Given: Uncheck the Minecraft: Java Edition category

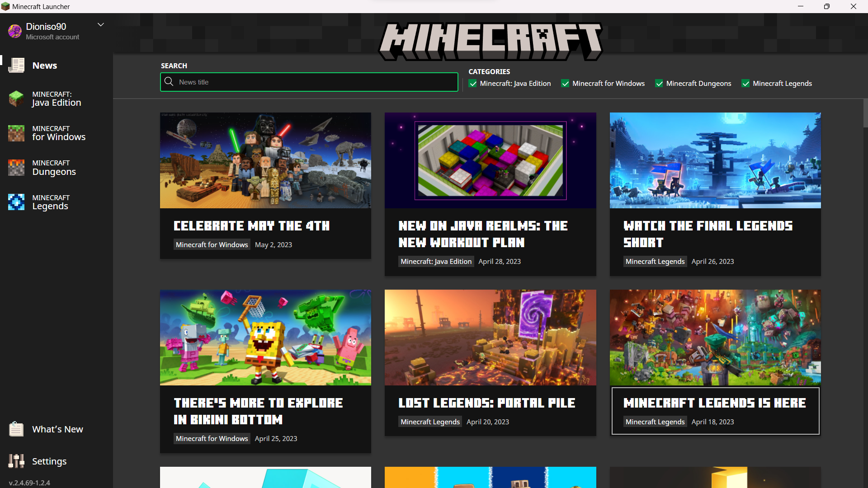Looking at the screenshot, I should click(x=473, y=84).
